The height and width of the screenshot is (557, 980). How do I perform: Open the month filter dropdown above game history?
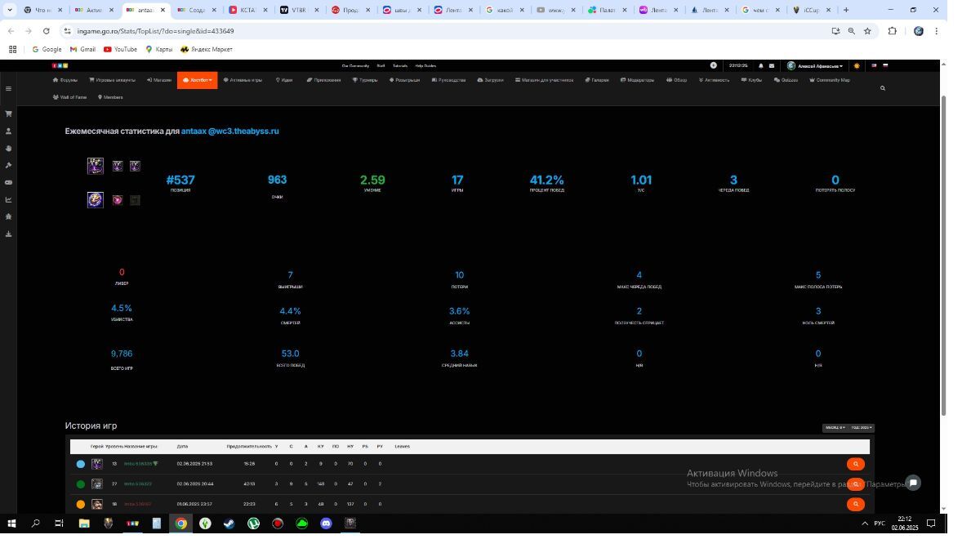pos(835,428)
